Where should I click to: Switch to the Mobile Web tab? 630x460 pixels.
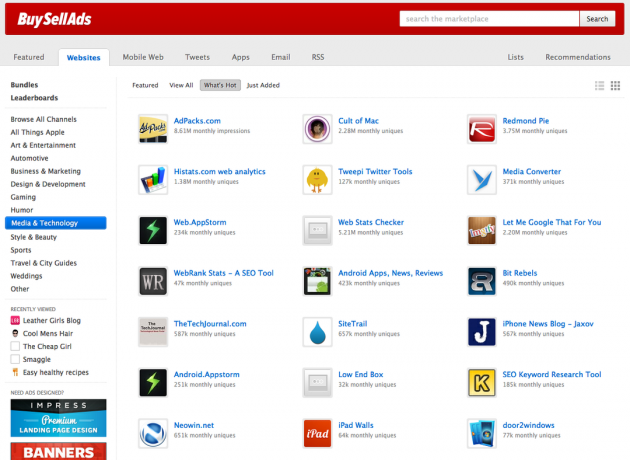(x=143, y=57)
